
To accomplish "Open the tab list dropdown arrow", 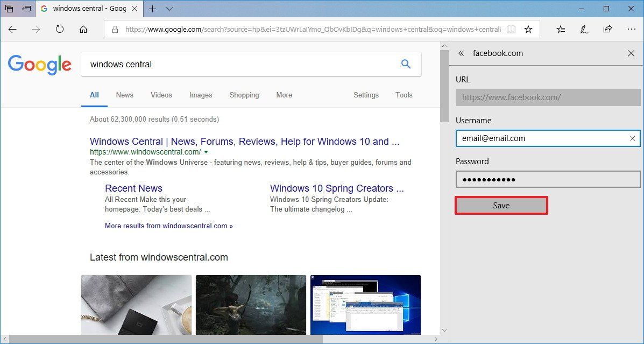I will (x=170, y=9).
